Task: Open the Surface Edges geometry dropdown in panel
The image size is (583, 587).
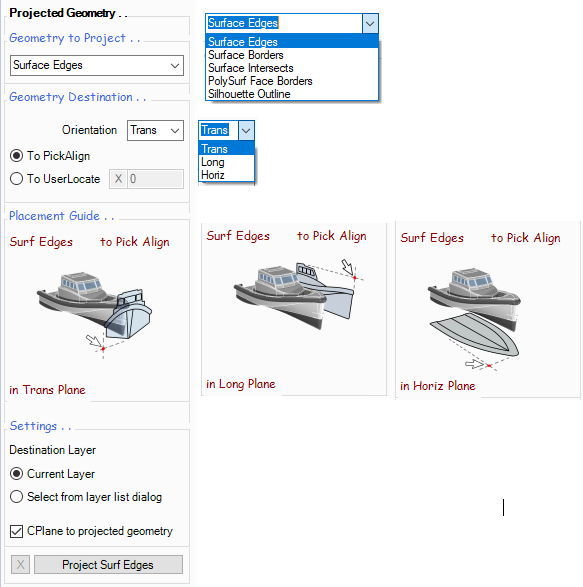Action: pos(97,66)
